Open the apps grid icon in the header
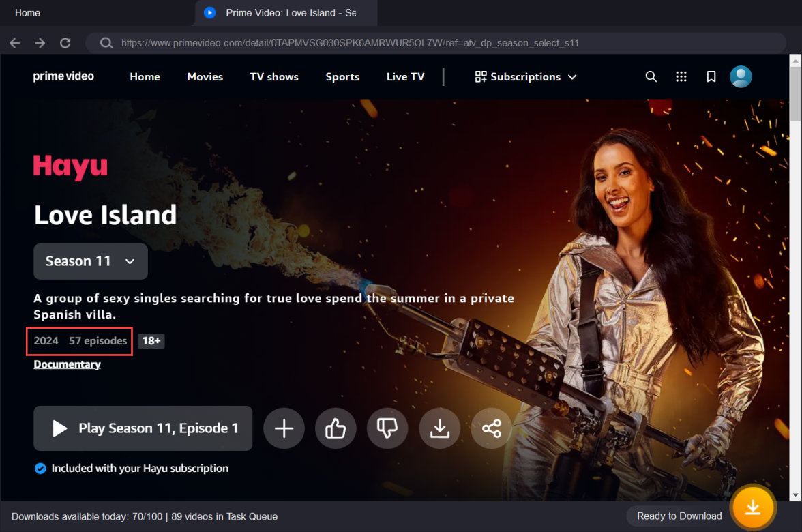802x532 pixels. (681, 76)
